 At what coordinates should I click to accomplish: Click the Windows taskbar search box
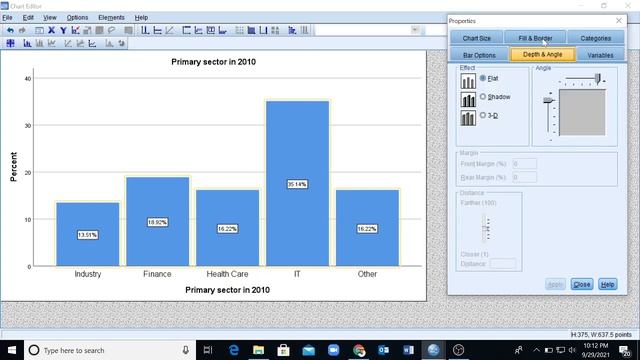(109, 350)
